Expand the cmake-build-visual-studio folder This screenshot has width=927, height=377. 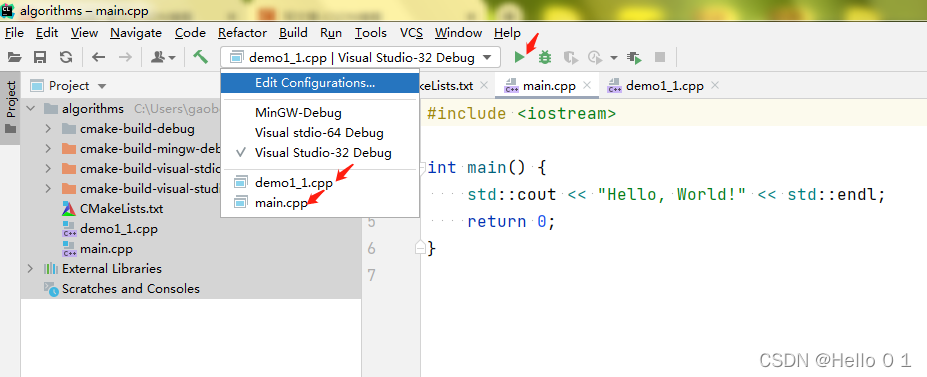pos(48,189)
